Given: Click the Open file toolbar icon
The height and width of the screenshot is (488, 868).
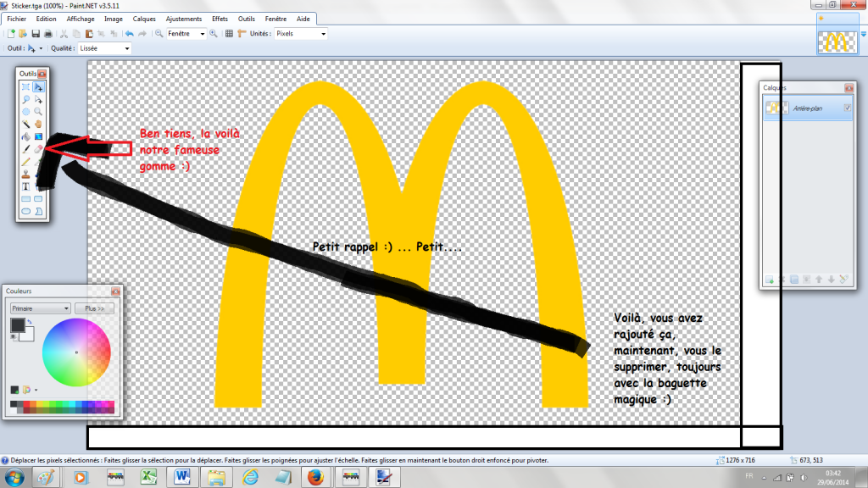Looking at the screenshot, I should coord(23,34).
